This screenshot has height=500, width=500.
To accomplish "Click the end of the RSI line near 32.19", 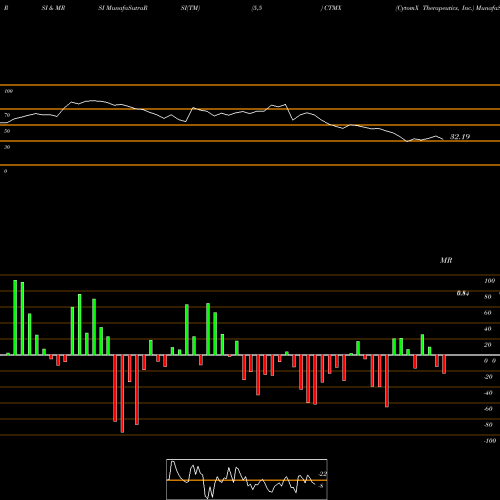I will (442, 139).
